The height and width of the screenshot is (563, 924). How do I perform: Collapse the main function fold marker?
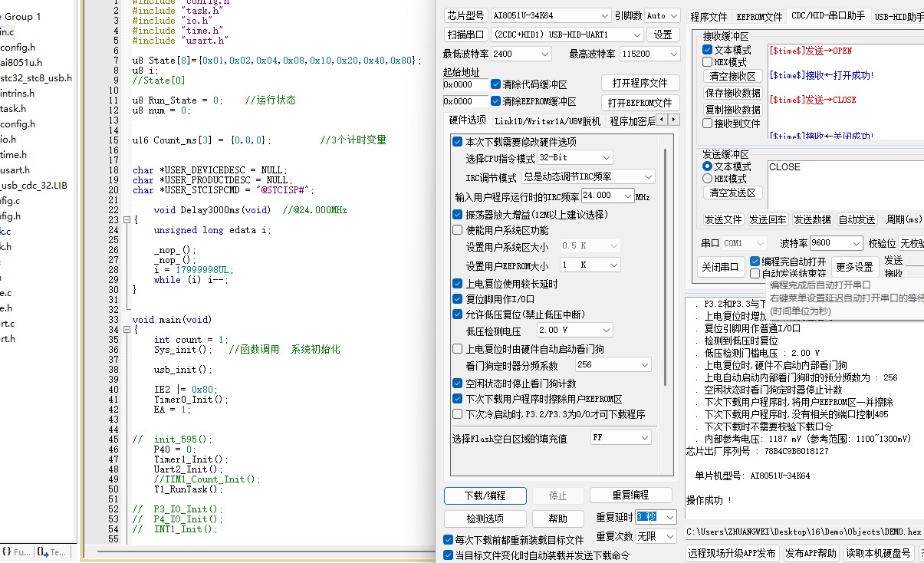pyautogui.click(x=127, y=330)
